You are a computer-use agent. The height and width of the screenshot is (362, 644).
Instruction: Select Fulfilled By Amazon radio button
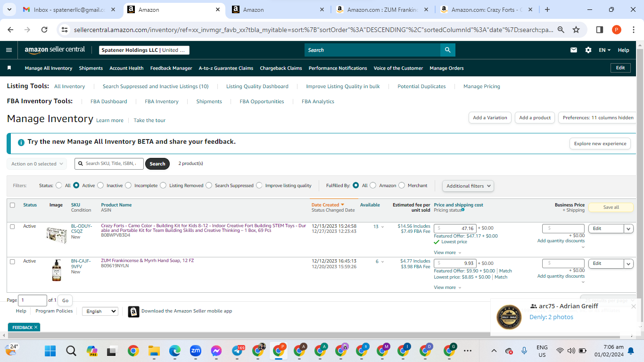[x=373, y=185]
